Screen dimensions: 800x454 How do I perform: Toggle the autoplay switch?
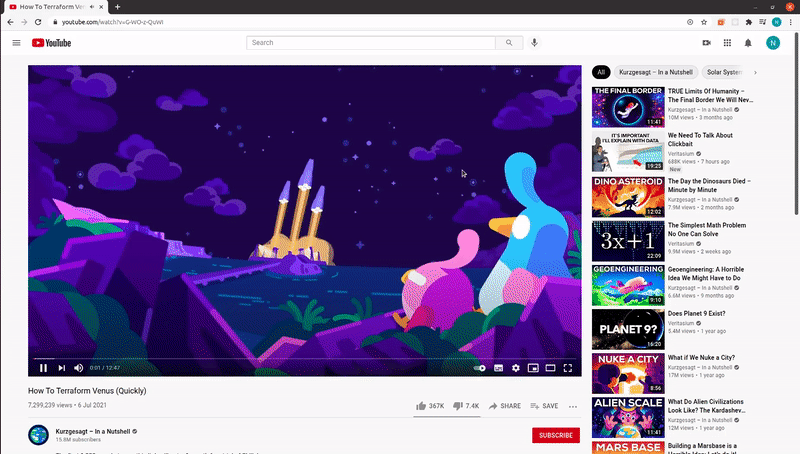[480, 368]
